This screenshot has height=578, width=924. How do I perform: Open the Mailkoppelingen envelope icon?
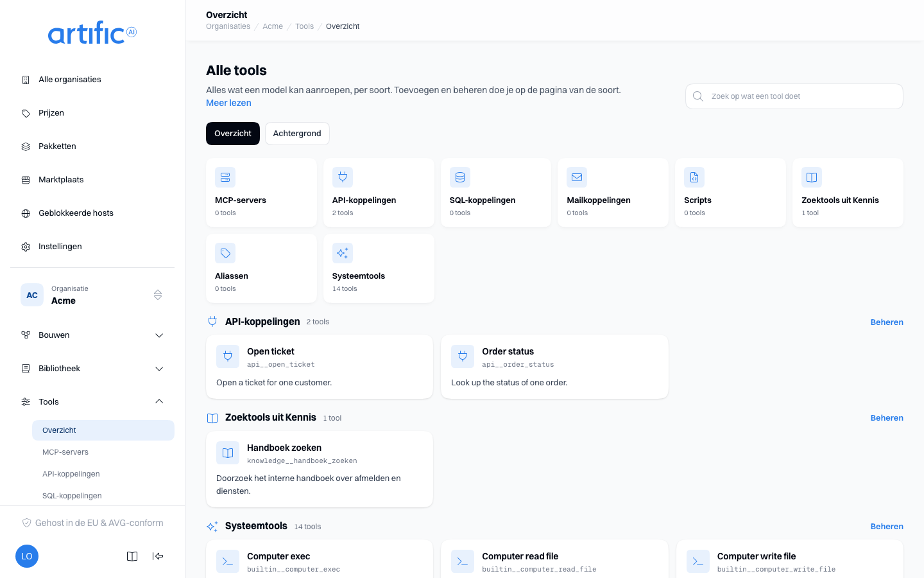coord(577,177)
